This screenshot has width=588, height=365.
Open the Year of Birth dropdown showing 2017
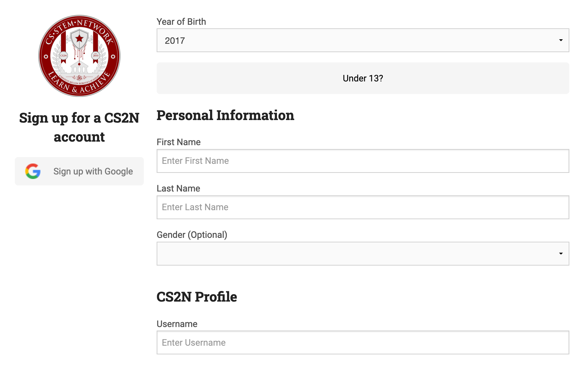[363, 40]
